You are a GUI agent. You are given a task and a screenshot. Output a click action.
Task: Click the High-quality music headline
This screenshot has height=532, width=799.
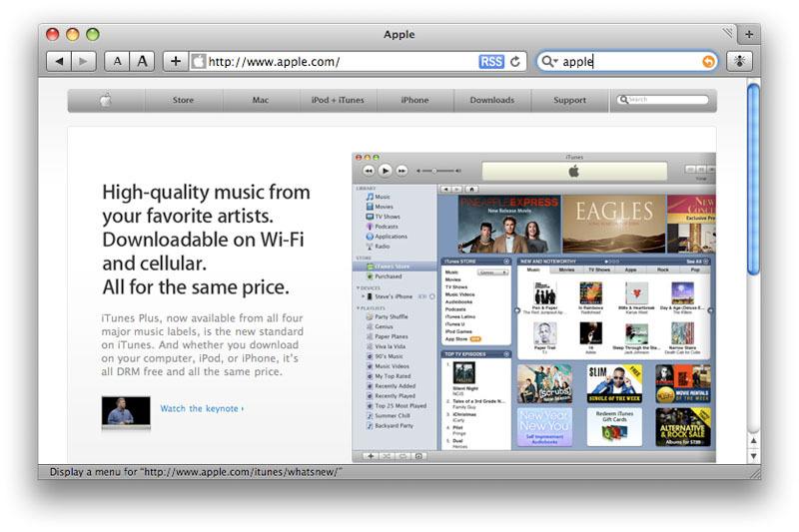pyautogui.click(x=206, y=240)
